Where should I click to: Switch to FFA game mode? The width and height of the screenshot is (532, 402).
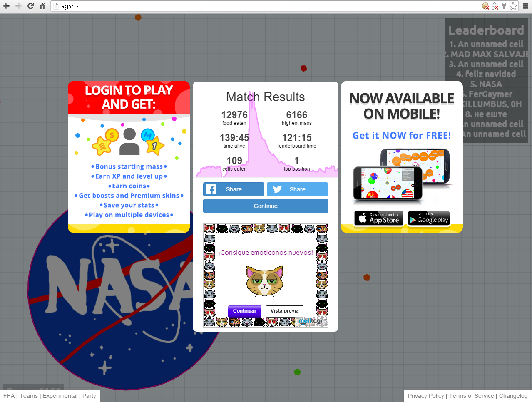pyautogui.click(x=9, y=396)
